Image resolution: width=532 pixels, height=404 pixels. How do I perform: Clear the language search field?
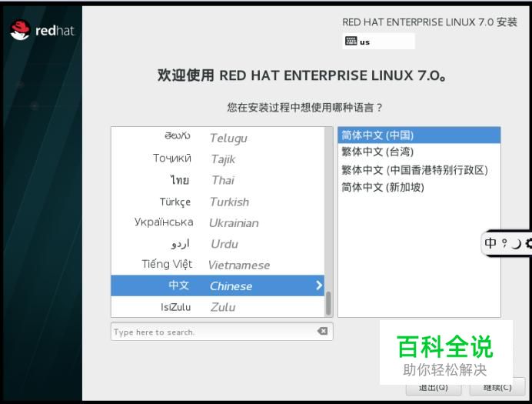coord(322,331)
